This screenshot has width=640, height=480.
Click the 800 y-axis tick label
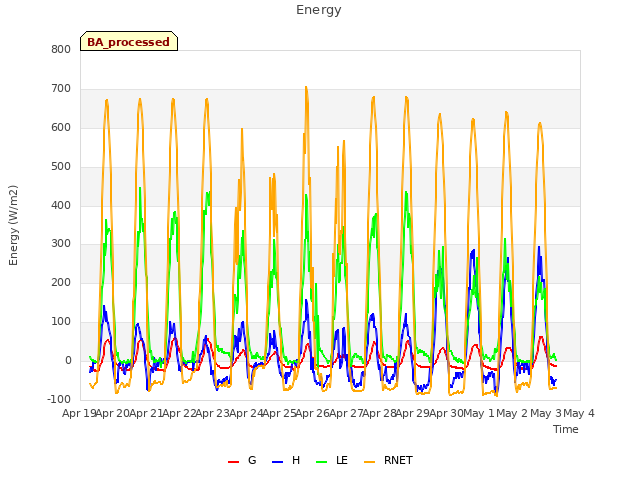coord(61,50)
